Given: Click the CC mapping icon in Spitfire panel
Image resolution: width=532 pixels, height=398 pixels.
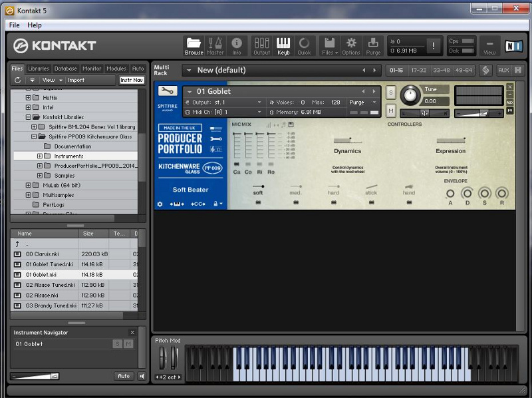Looking at the screenshot, I should (x=198, y=204).
